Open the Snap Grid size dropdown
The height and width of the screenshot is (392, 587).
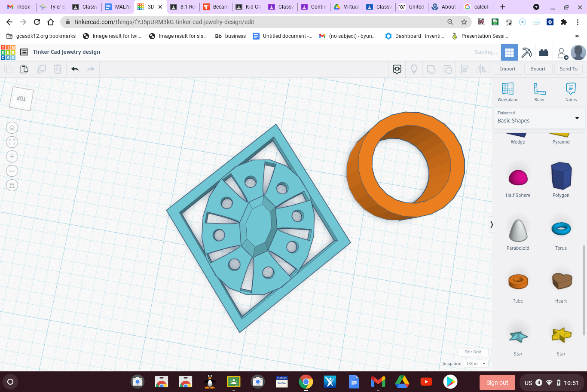(475, 363)
